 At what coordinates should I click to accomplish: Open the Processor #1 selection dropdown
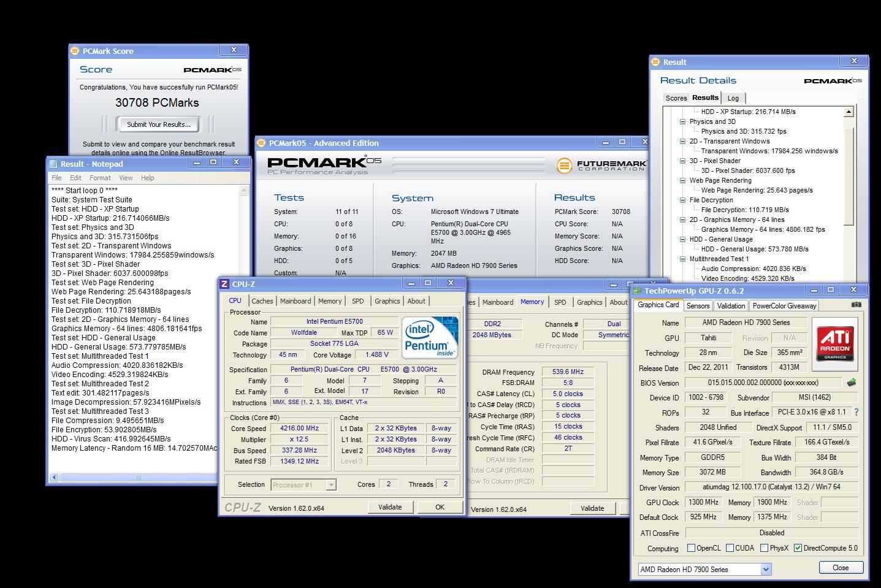[x=331, y=485]
